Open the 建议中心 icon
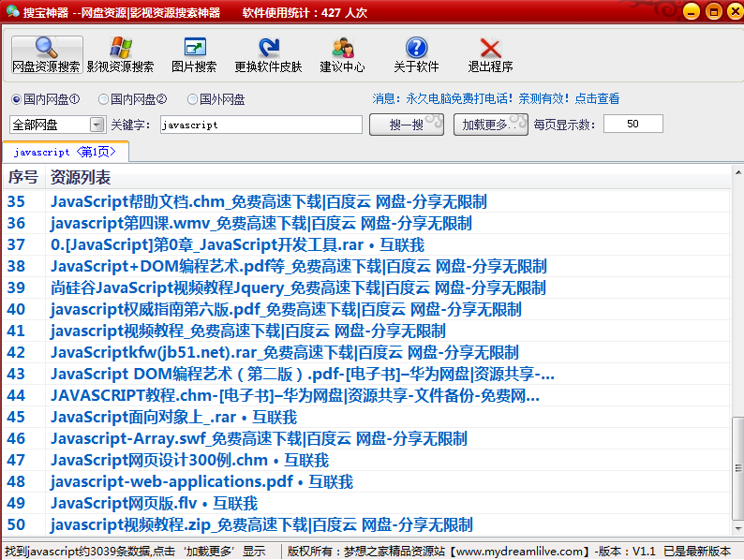Screen dimensions: 744x560 click(343, 54)
